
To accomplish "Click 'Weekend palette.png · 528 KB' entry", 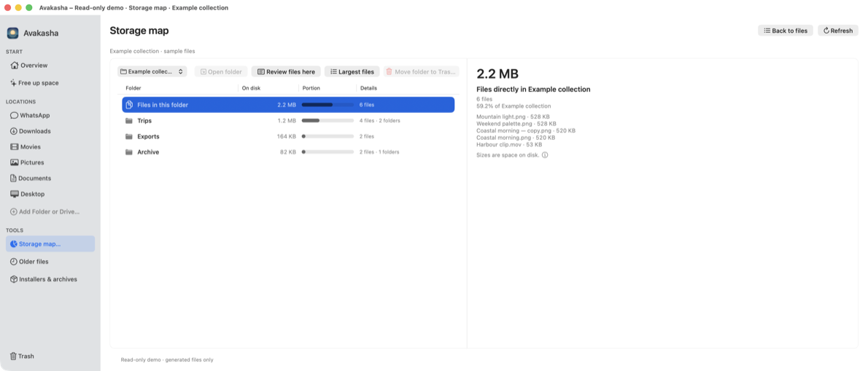I will point(516,124).
